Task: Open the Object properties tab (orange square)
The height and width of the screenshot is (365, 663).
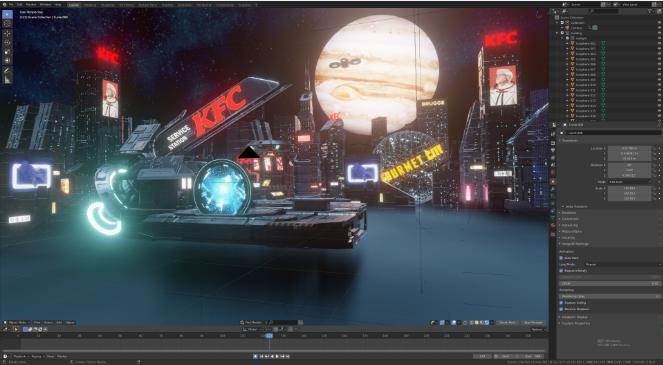Action: click(x=553, y=181)
